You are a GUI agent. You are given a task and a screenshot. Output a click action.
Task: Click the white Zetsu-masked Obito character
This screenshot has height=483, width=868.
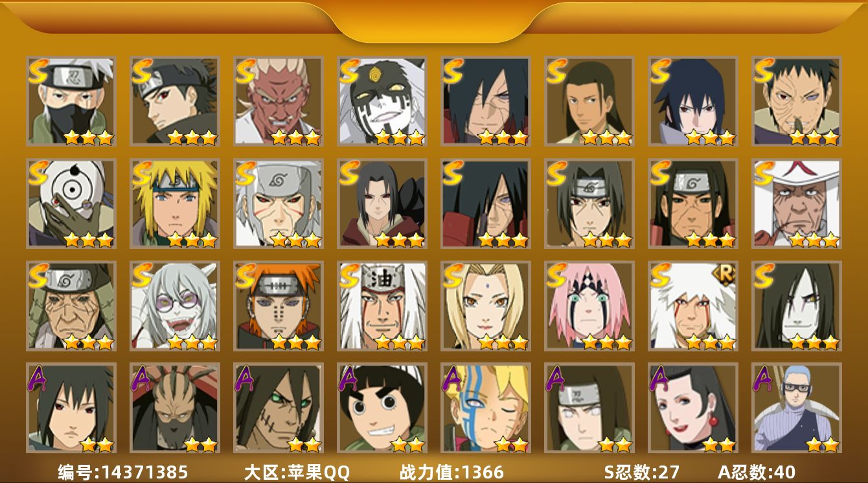click(382, 101)
